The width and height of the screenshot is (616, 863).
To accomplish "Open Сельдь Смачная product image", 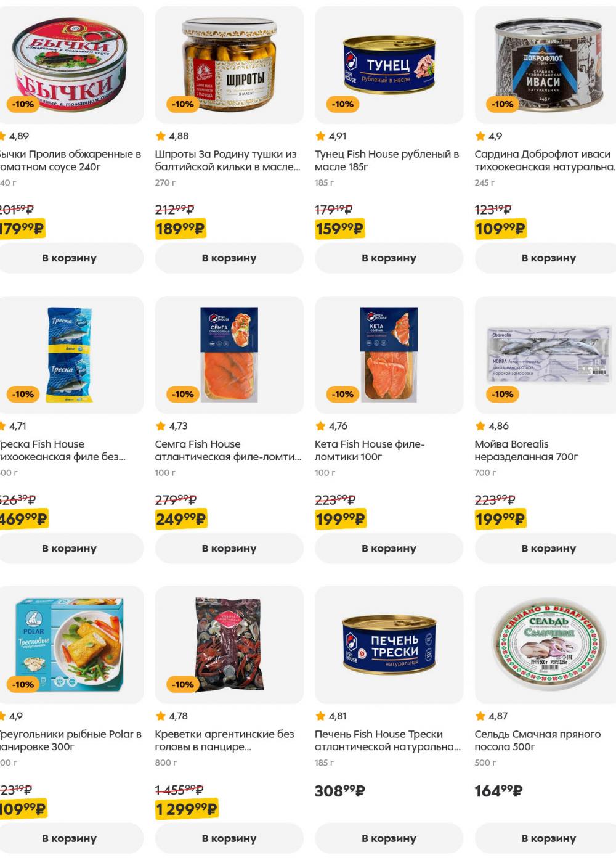I will click(546, 645).
